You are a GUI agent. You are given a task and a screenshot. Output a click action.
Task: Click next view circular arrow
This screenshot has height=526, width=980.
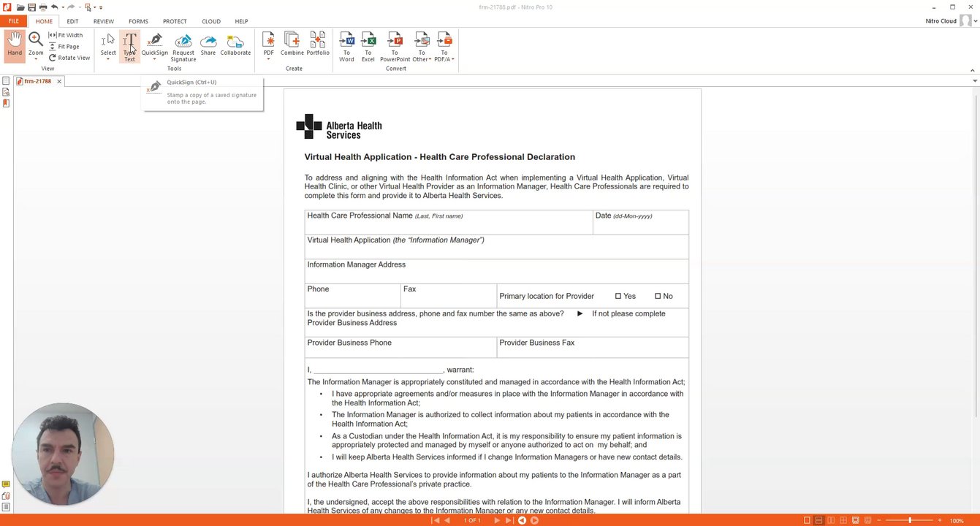coord(534,520)
